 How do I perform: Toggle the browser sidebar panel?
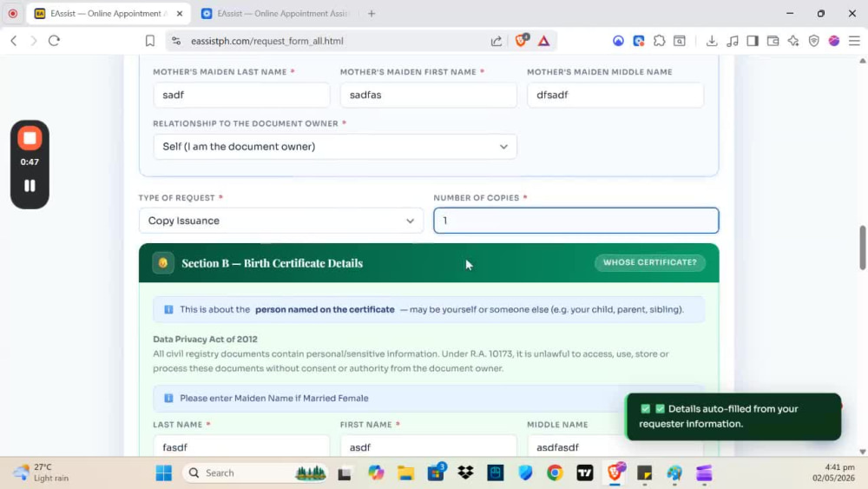[x=753, y=41]
